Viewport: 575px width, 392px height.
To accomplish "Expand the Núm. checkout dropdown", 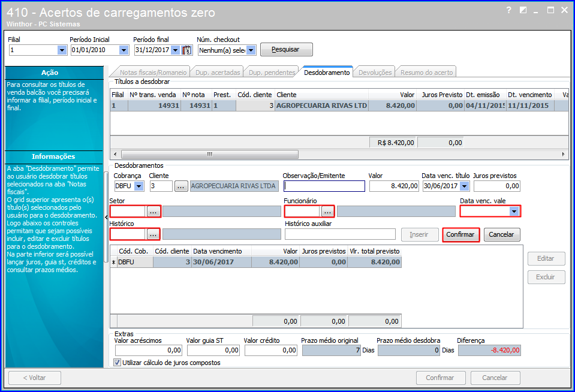I will point(251,50).
